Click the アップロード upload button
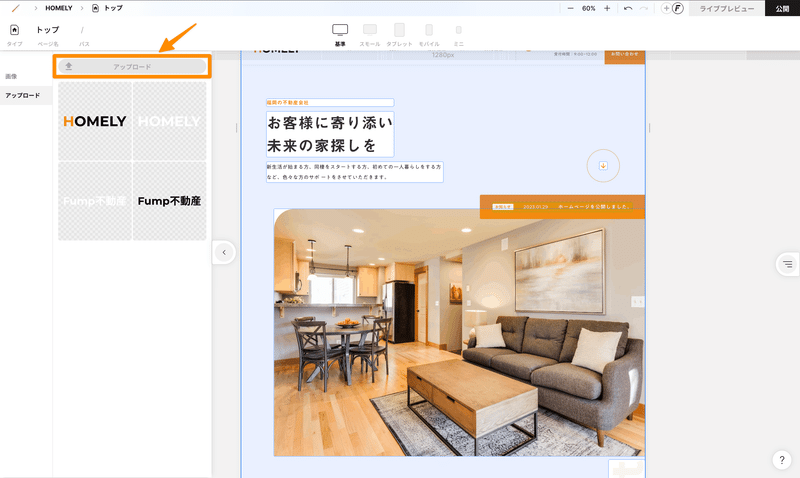Viewport: 800px width, 478px height. (x=132, y=66)
